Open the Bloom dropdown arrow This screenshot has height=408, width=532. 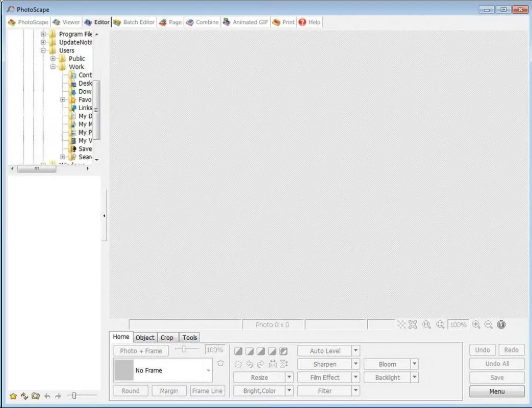click(x=415, y=364)
